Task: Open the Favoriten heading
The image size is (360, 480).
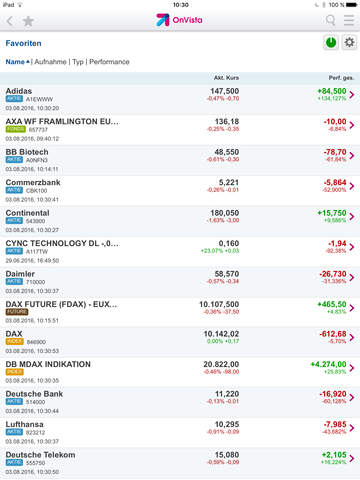Action: click(23, 43)
